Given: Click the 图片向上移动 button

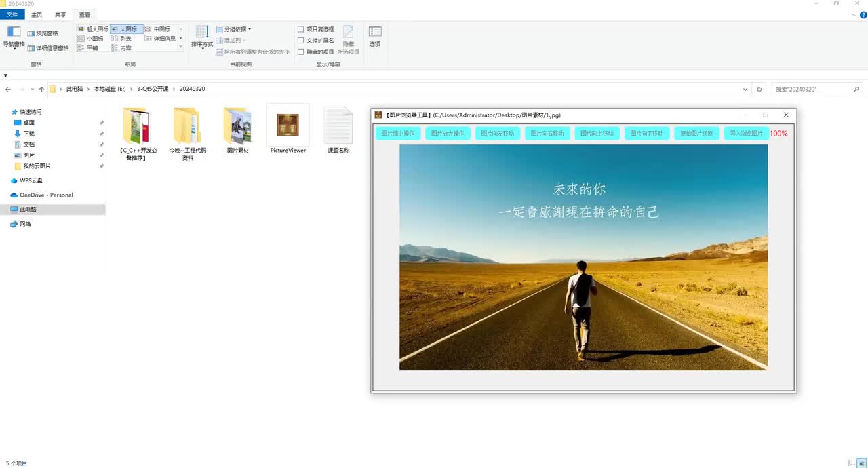Looking at the screenshot, I should point(597,134).
